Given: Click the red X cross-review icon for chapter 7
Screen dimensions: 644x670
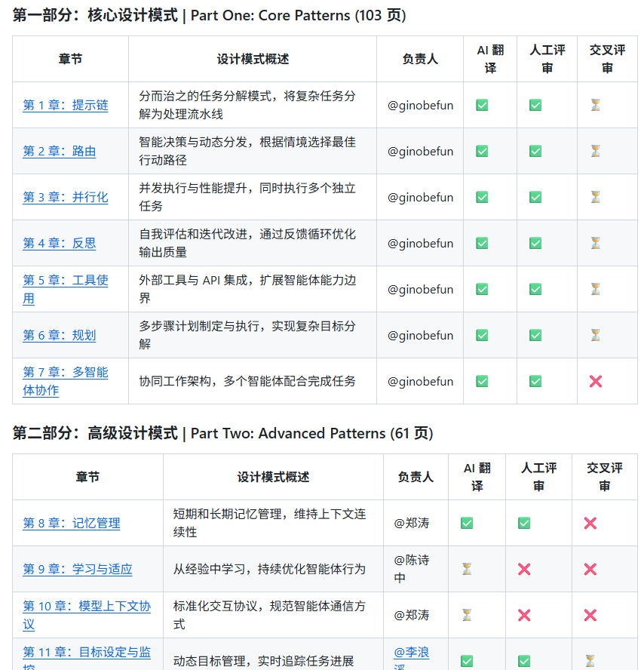Looking at the screenshot, I should (x=595, y=381).
